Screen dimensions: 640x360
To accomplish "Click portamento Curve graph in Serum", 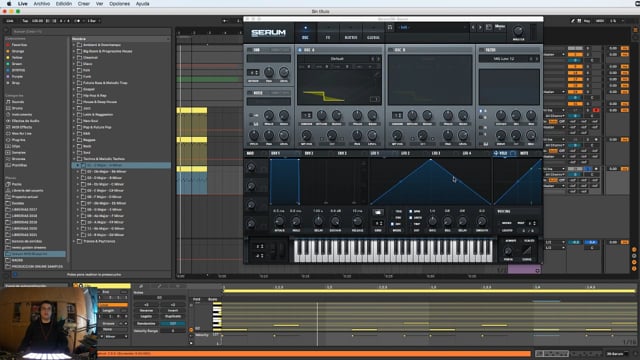I will click(527, 251).
